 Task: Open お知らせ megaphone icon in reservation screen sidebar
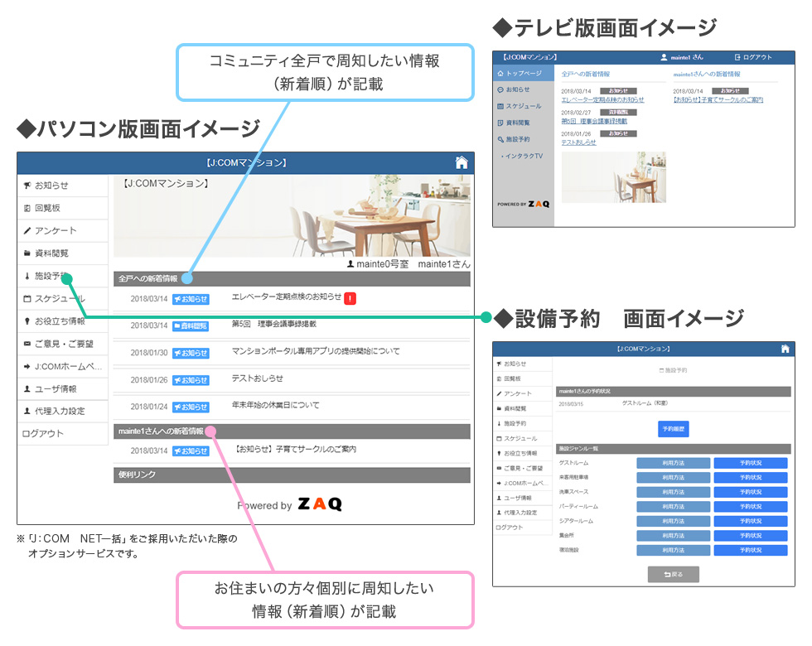tap(499, 364)
